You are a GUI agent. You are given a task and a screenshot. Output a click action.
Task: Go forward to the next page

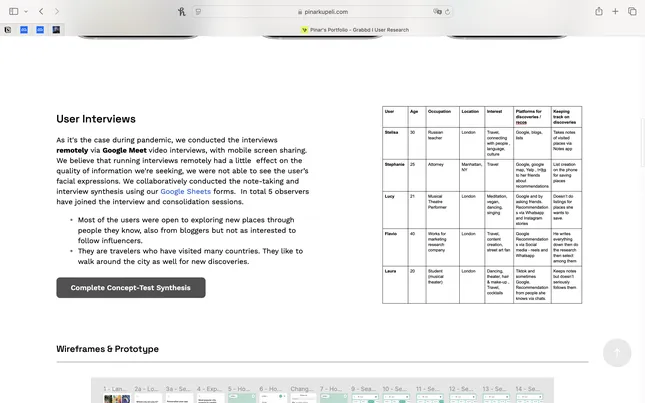[57, 11]
